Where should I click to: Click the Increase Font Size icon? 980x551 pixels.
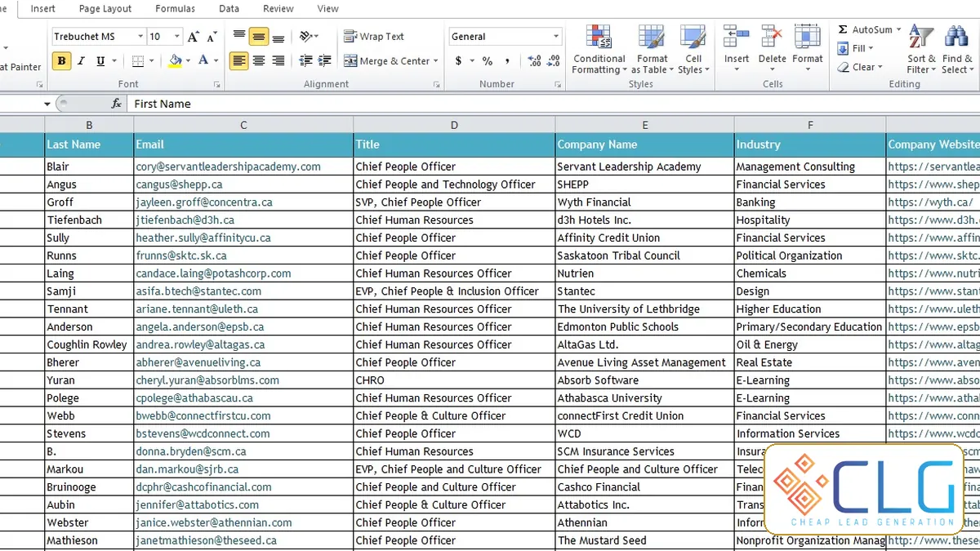point(194,36)
